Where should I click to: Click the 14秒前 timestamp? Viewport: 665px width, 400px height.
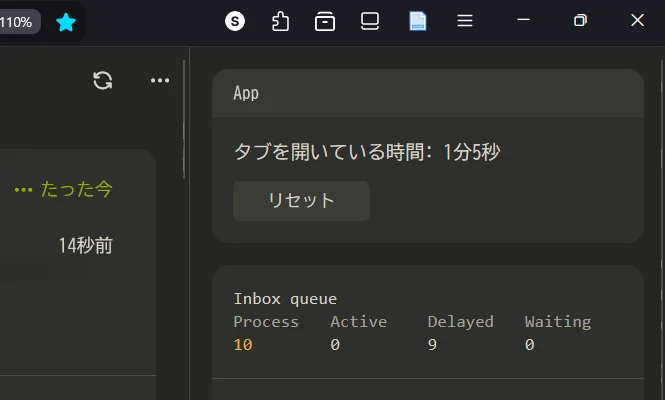[85, 245]
